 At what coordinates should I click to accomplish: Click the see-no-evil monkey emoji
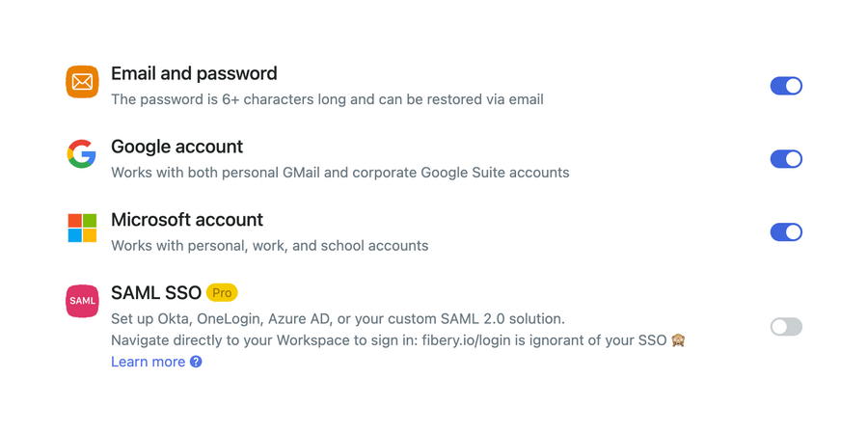(x=678, y=339)
